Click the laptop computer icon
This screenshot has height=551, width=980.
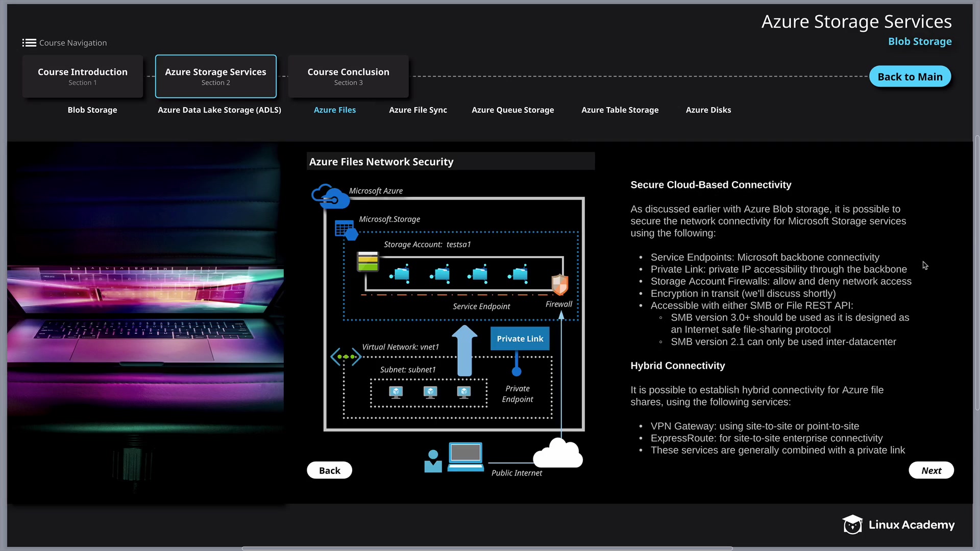click(465, 456)
